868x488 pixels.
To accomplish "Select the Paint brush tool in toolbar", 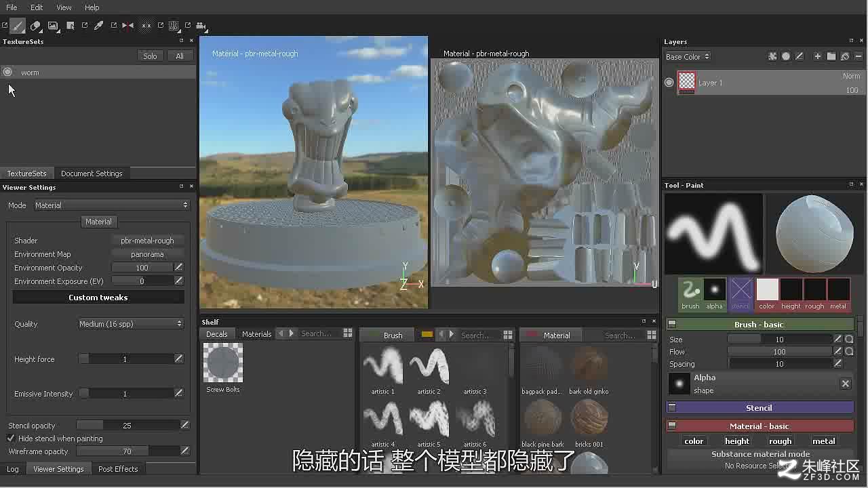I will pyautogui.click(x=18, y=26).
